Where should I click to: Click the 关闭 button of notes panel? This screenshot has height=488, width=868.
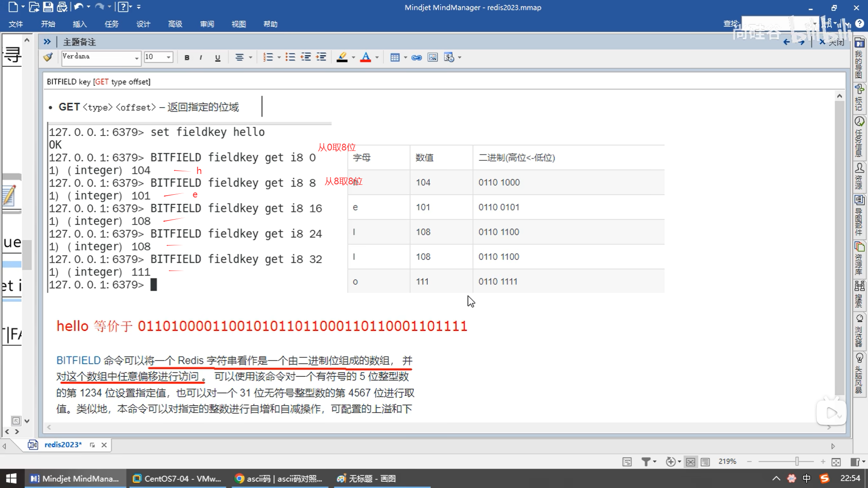831,42
